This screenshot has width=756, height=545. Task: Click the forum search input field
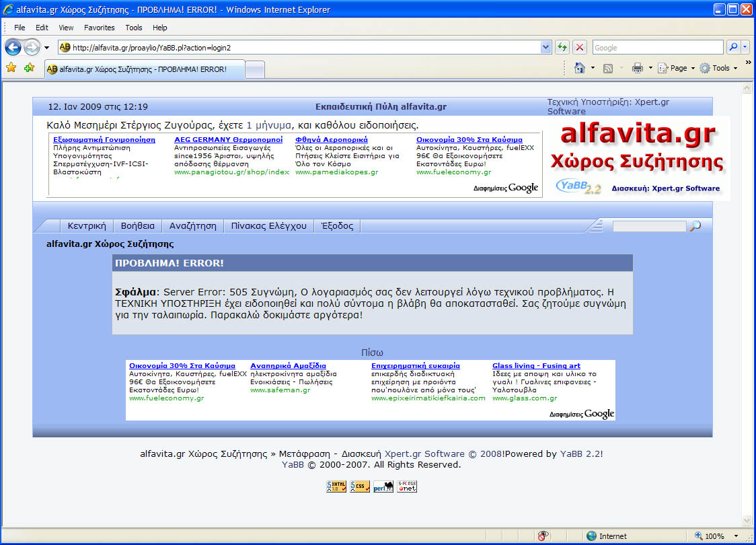(649, 227)
